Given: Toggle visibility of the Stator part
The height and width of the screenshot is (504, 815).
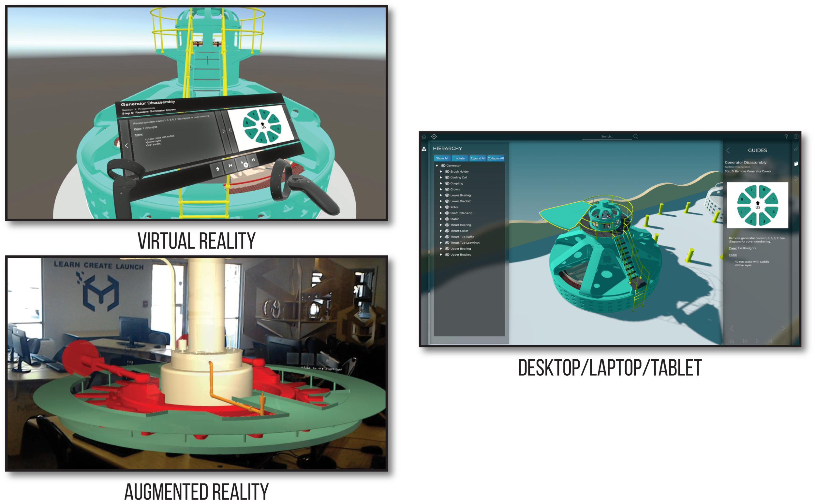Looking at the screenshot, I should 447,219.
